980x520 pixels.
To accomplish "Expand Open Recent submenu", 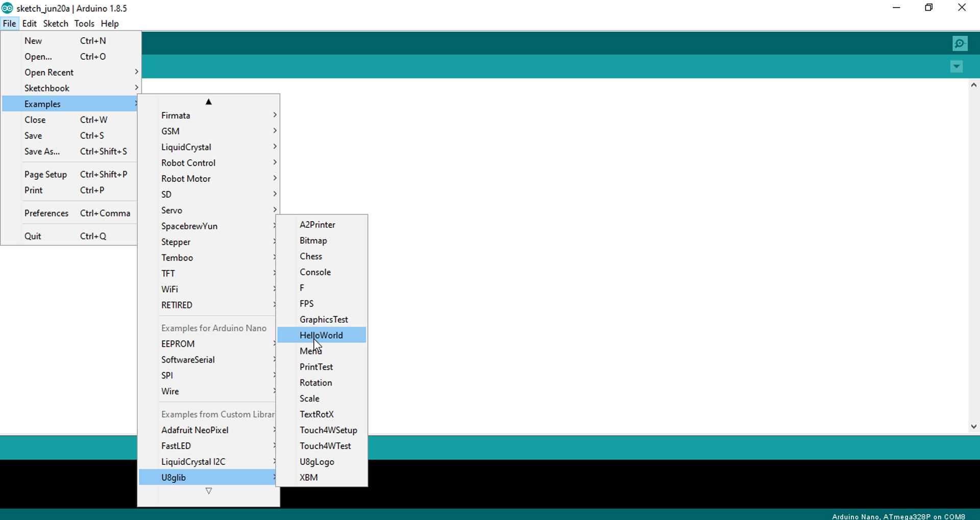I will pos(70,73).
